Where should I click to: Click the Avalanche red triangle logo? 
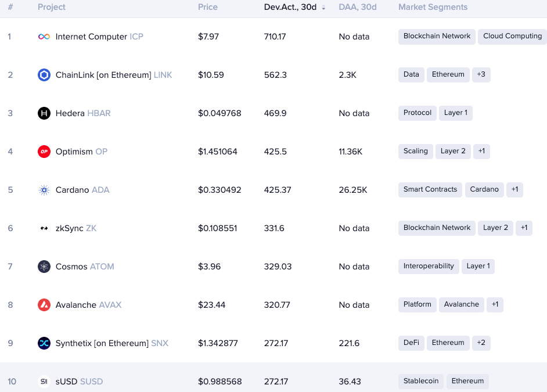coord(44,305)
